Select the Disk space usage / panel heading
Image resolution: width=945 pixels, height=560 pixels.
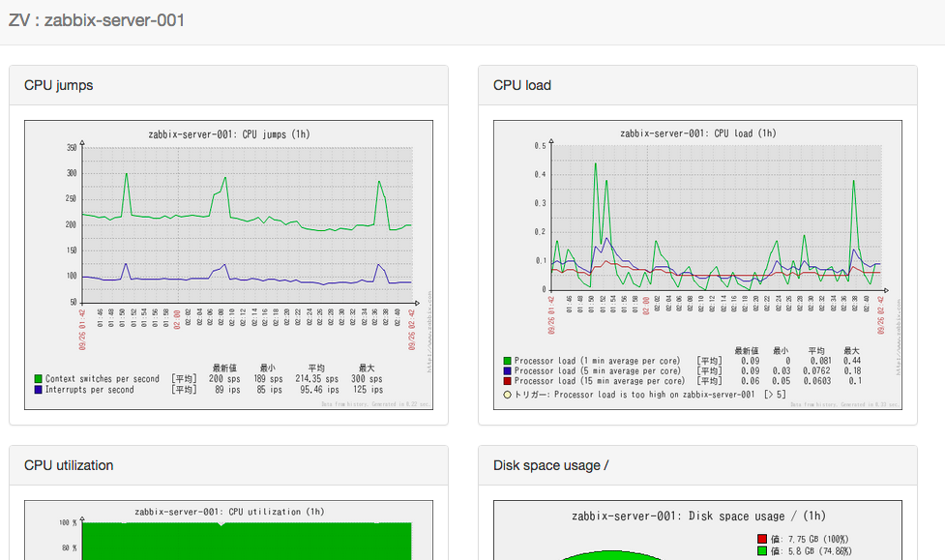551,465
